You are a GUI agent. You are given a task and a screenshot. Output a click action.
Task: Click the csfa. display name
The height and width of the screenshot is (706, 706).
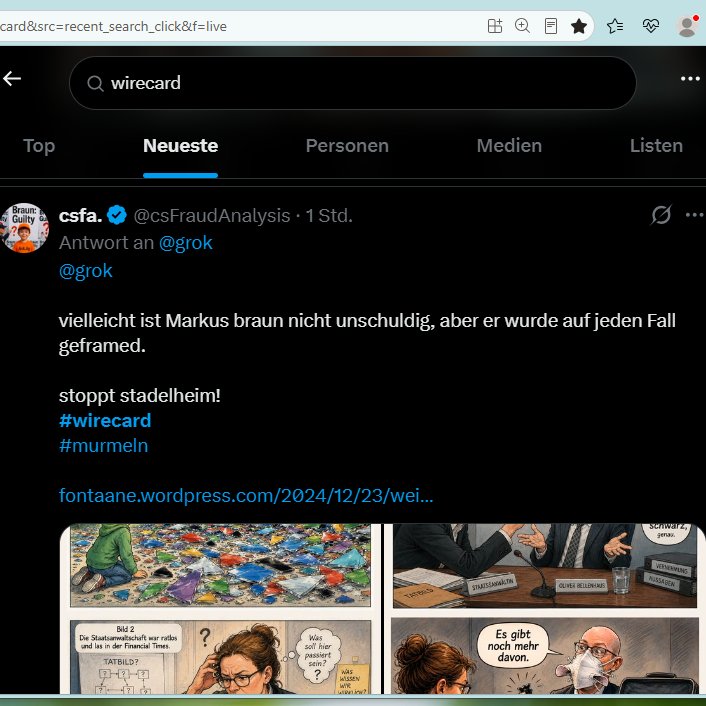click(x=80, y=216)
